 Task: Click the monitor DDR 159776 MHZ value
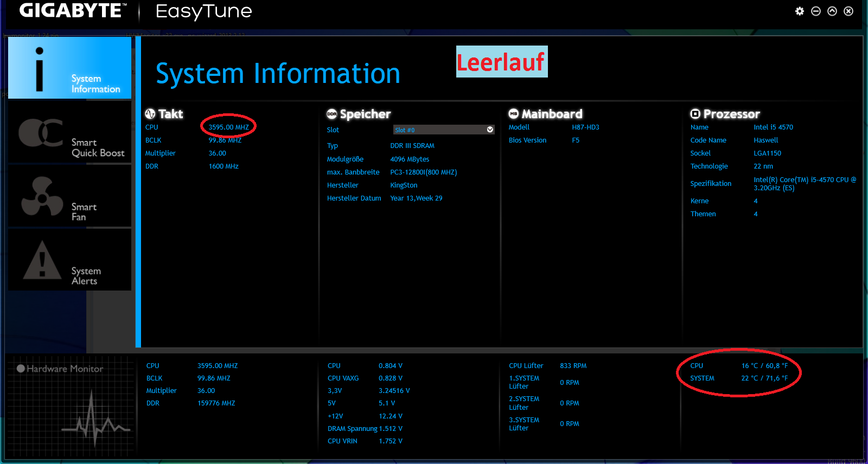click(216, 403)
